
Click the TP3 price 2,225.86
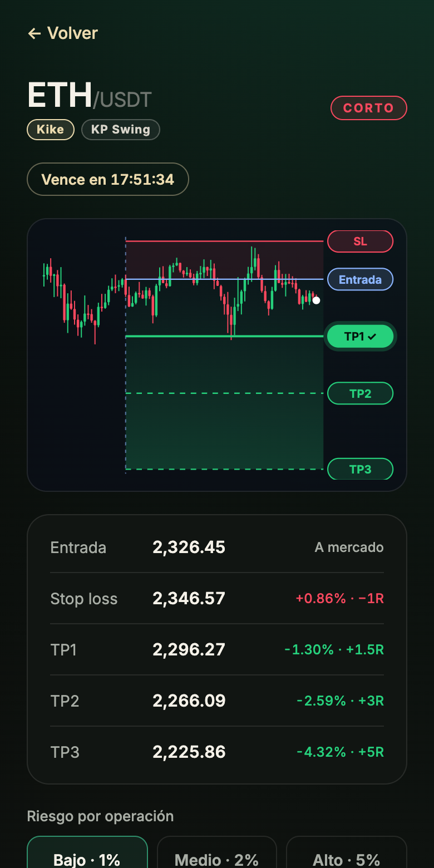point(189,752)
